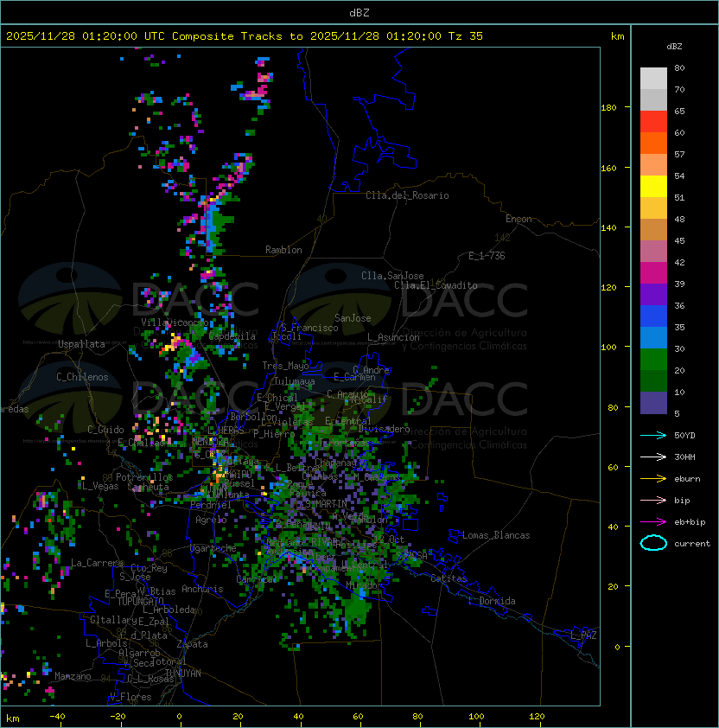Click the cyan 50YD track arrow in the legend

pos(653,436)
